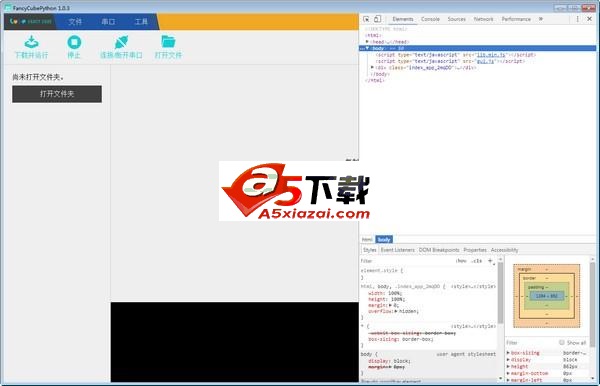Open the style source link for html, body rule

coord(473,286)
